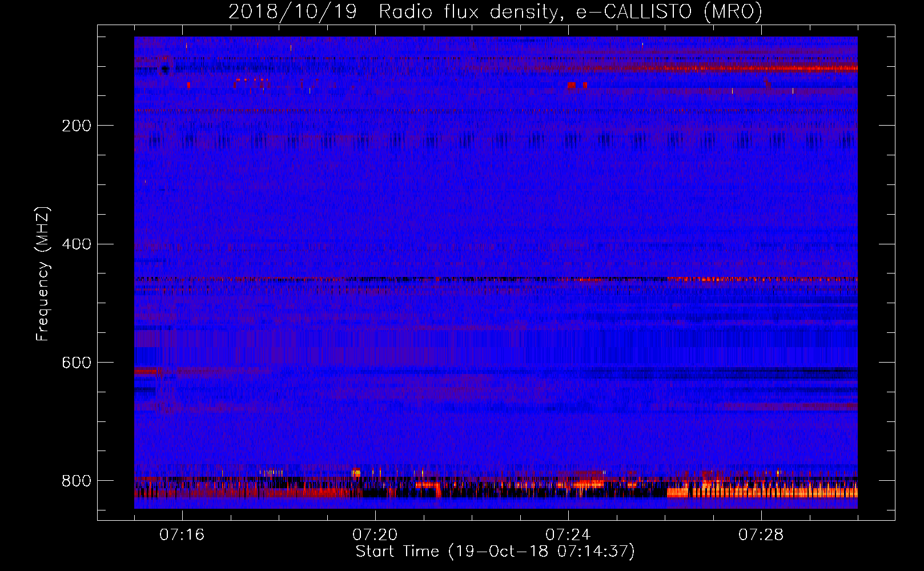Click the 'Frequency (MHZ)' axis label
924x571 pixels.
click(x=43, y=274)
